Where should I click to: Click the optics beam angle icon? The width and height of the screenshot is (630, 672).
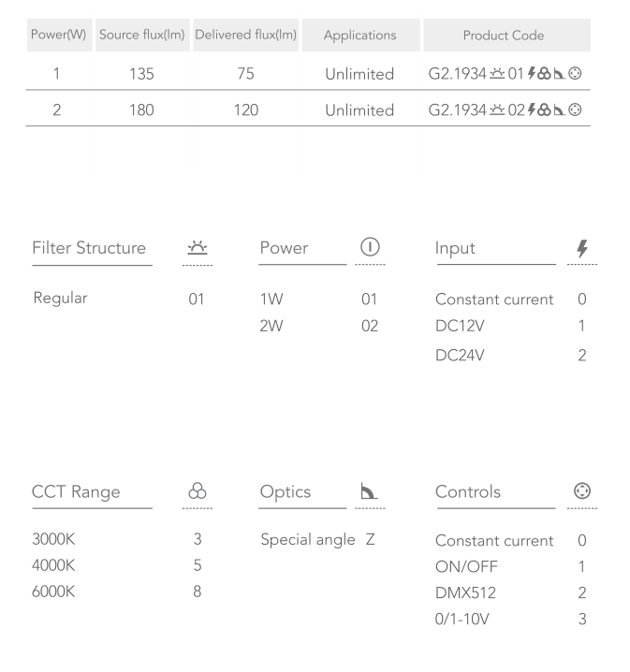[x=368, y=492]
